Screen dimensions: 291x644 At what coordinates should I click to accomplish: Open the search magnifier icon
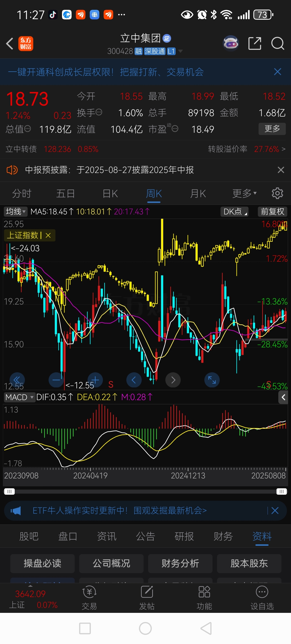(x=278, y=44)
